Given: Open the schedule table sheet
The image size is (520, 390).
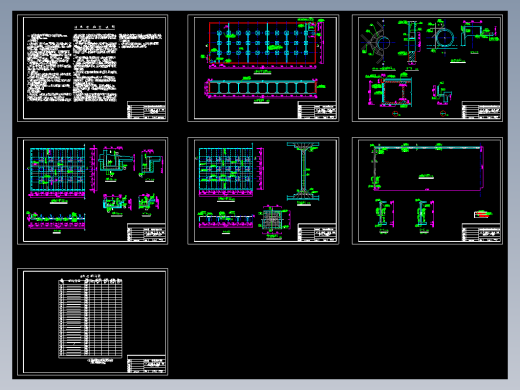Looking at the screenshot, I should click(92, 322).
